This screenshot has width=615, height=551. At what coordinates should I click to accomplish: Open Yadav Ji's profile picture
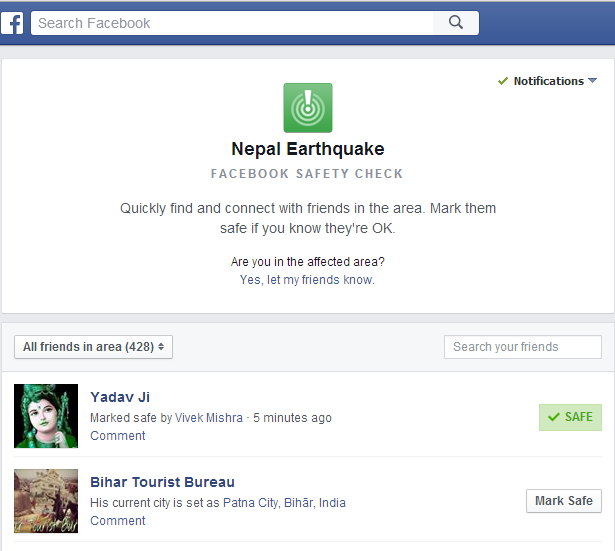(46, 416)
